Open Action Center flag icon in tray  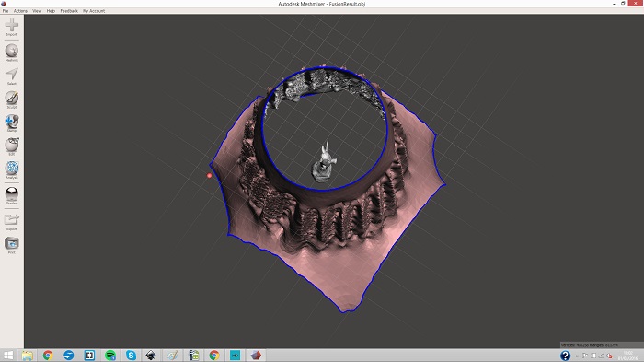[x=585, y=356]
